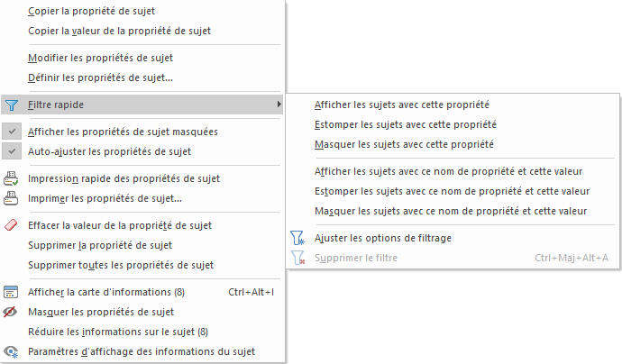This screenshot has height=364, width=622.
Task: Click the Imprimer les propriétés printer icon
Action: [12, 198]
